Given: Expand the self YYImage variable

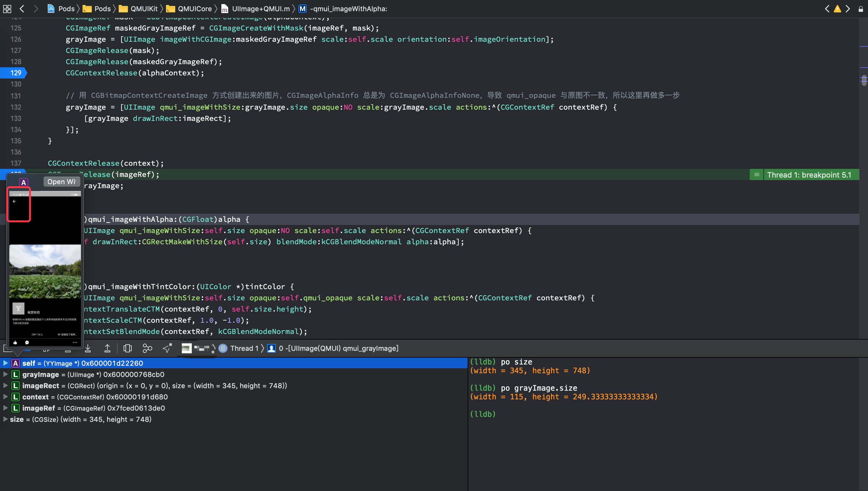Looking at the screenshot, I should click(5, 363).
